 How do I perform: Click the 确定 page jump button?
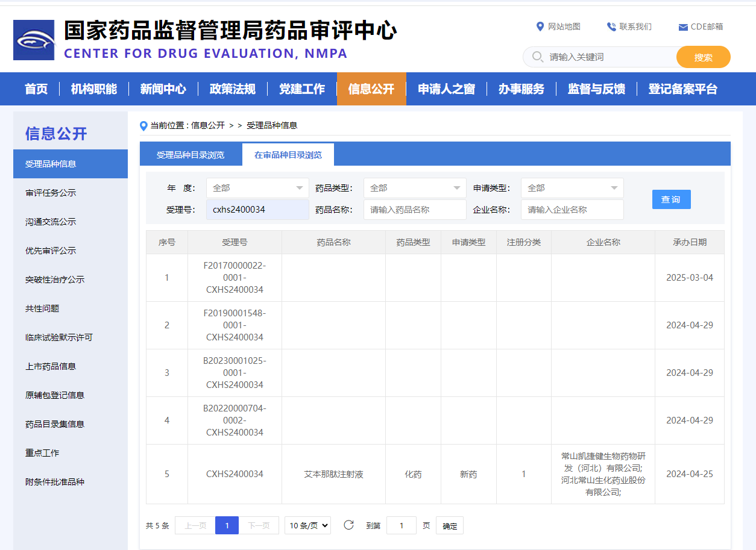(x=450, y=526)
